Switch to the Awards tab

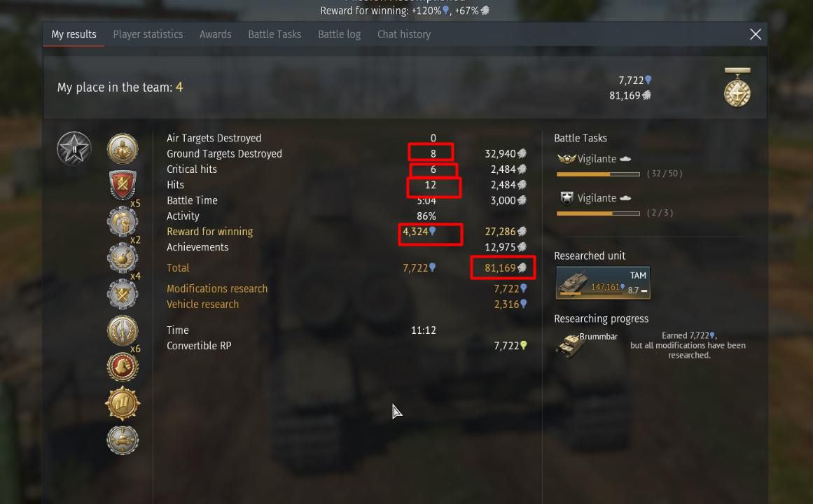tap(215, 34)
